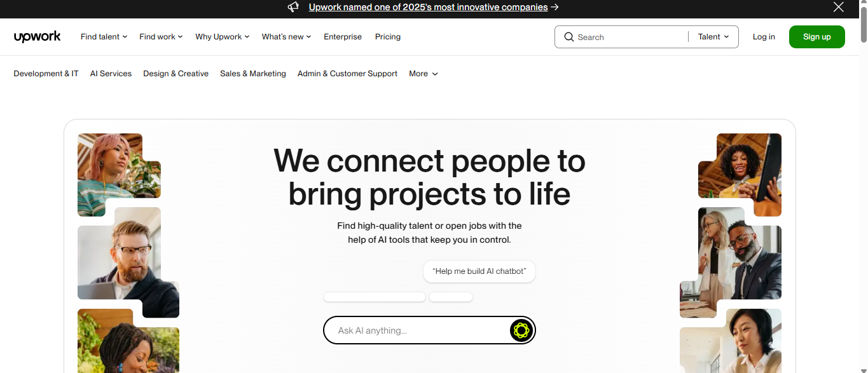The image size is (868, 373).
Task: Select the Development & IT category
Action: coord(46,74)
